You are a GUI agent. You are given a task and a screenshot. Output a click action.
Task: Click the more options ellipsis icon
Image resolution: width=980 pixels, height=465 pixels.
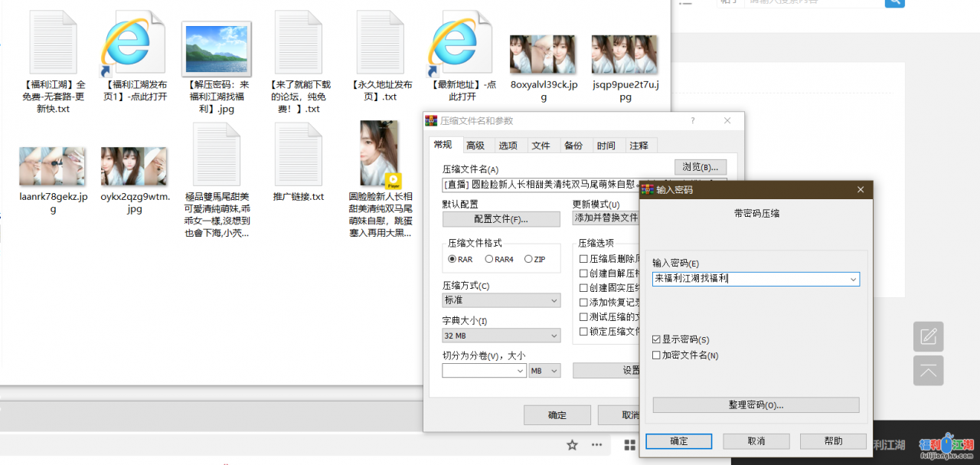point(596,444)
